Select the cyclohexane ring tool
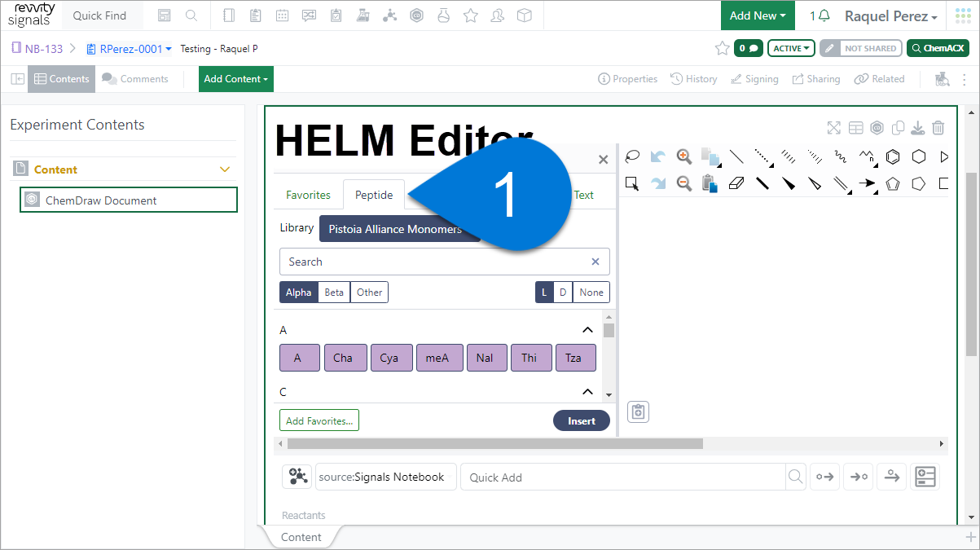The width and height of the screenshot is (980, 550). pos(919,156)
